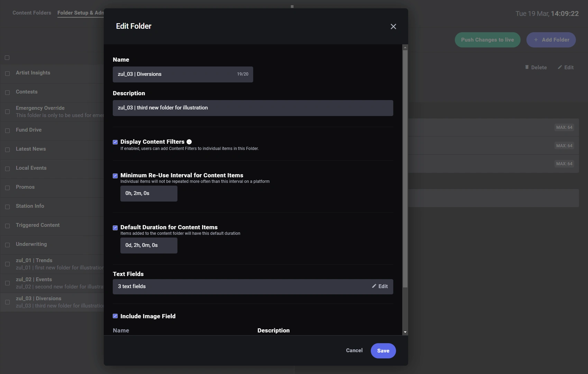Click the 3 text fields summary bar

(253, 287)
